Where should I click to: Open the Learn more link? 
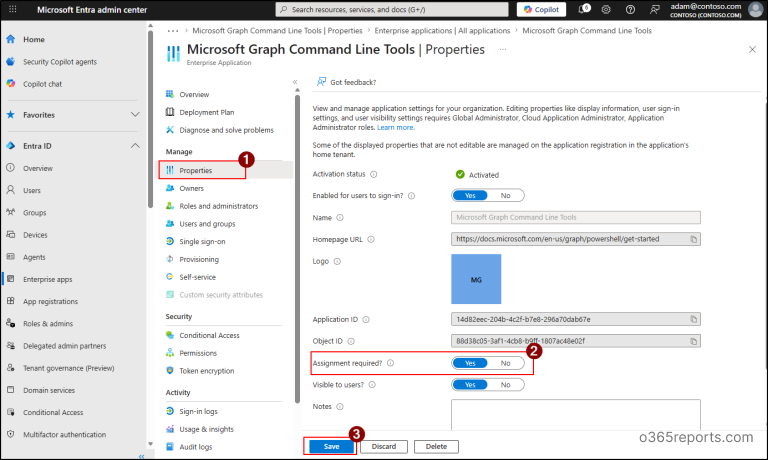point(396,127)
